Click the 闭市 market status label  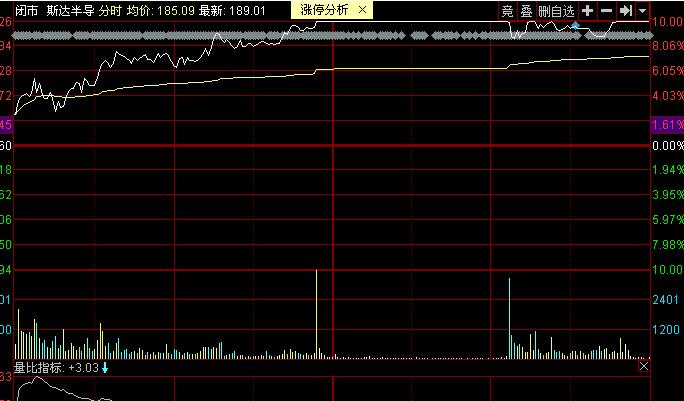tap(27, 10)
